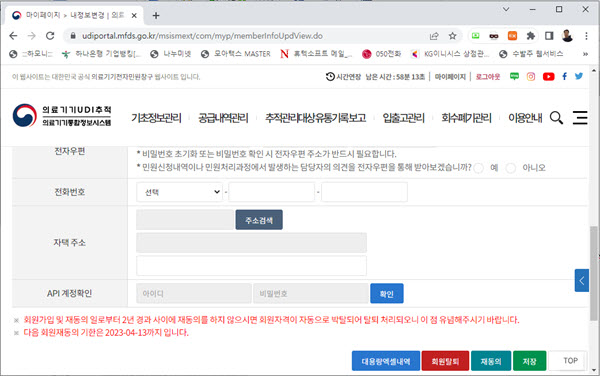Open the extensions puzzle icon
This screenshot has width=600, height=376.
click(x=531, y=36)
